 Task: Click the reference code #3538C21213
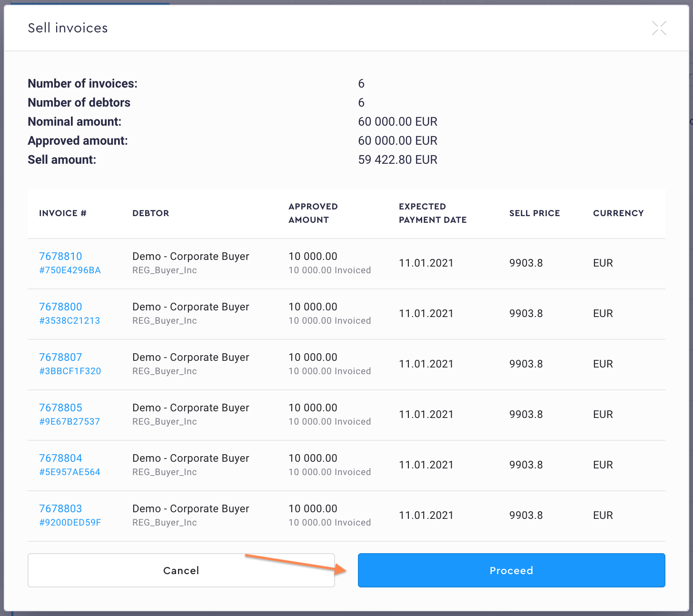[x=69, y=321]
